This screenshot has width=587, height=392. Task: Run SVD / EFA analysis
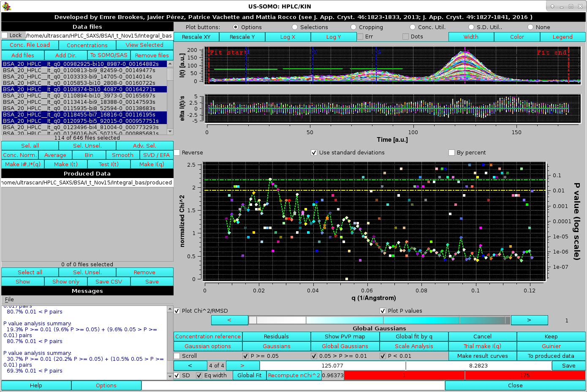157,155
